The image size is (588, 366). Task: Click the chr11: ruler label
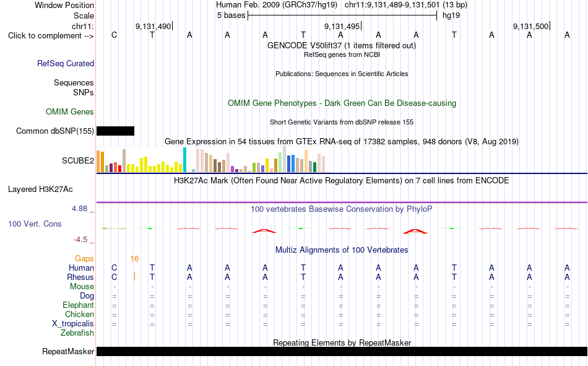[83, 26]
